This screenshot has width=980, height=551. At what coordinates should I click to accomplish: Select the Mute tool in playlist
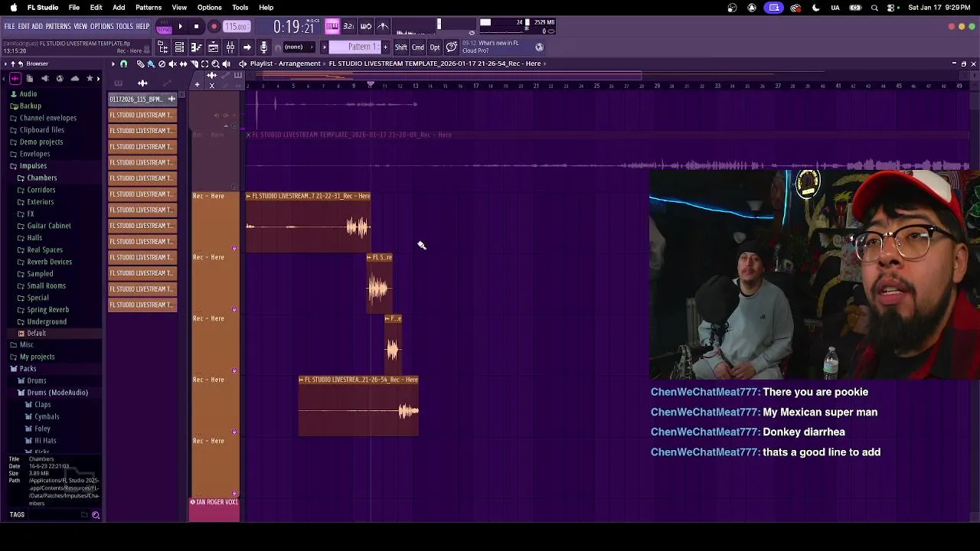pos(172,64)
